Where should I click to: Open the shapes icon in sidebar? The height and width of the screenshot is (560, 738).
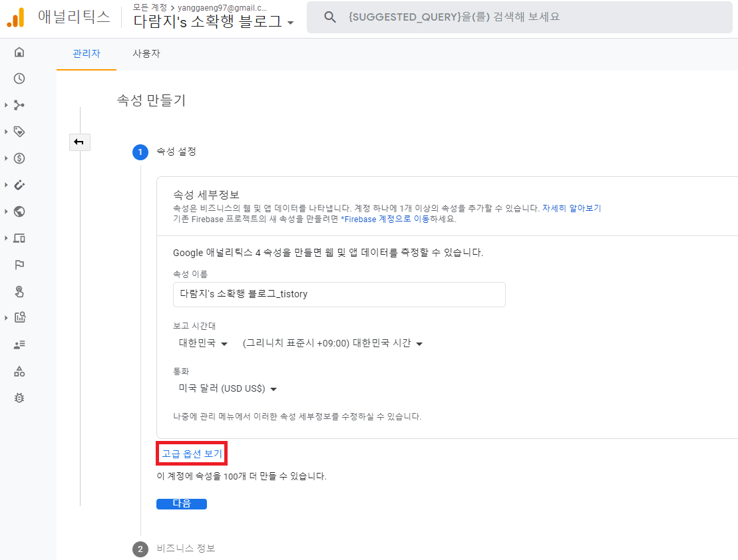(x=19, y=372)
